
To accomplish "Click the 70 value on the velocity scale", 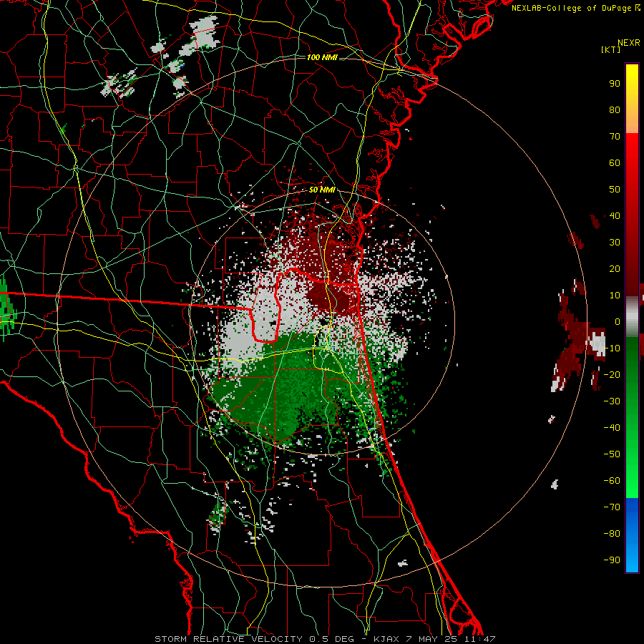I will tap(615, 137).
